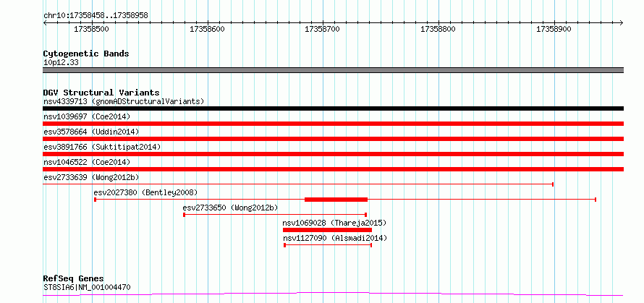Open nsv1039697 (Coe2014) variant label
This screenshot has height=303, width=644.
(87, 116)
